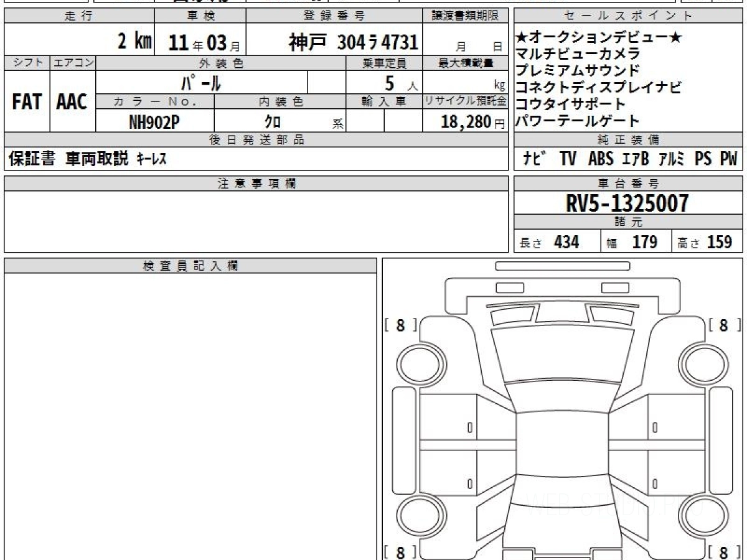This screenshot has width=747, height=560.
Task: Select the AAC air conditioner value
Action: point(72,102)
